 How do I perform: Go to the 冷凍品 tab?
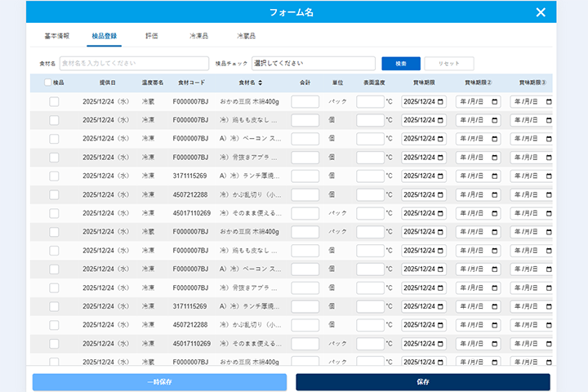[198, 36]
